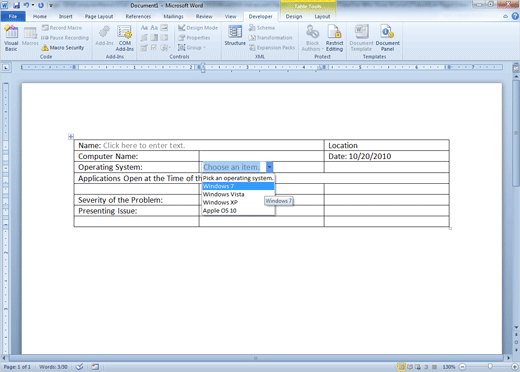Click the Name text placeholder field
The height and width of the screenshot is (372, 520).
(x=144, y=145)
